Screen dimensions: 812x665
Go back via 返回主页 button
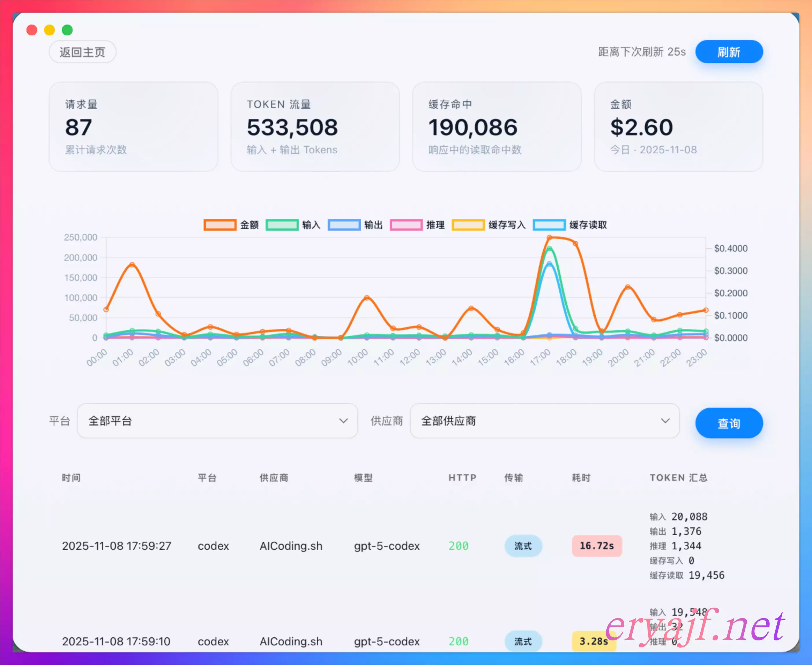click(x=82, y=52)
